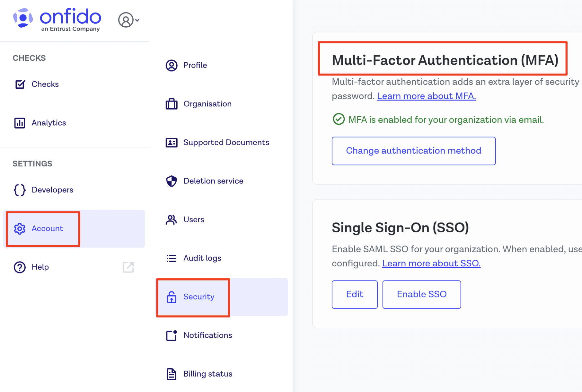
Task: Enable SSO for the organization
Action: tap(421, 294)
